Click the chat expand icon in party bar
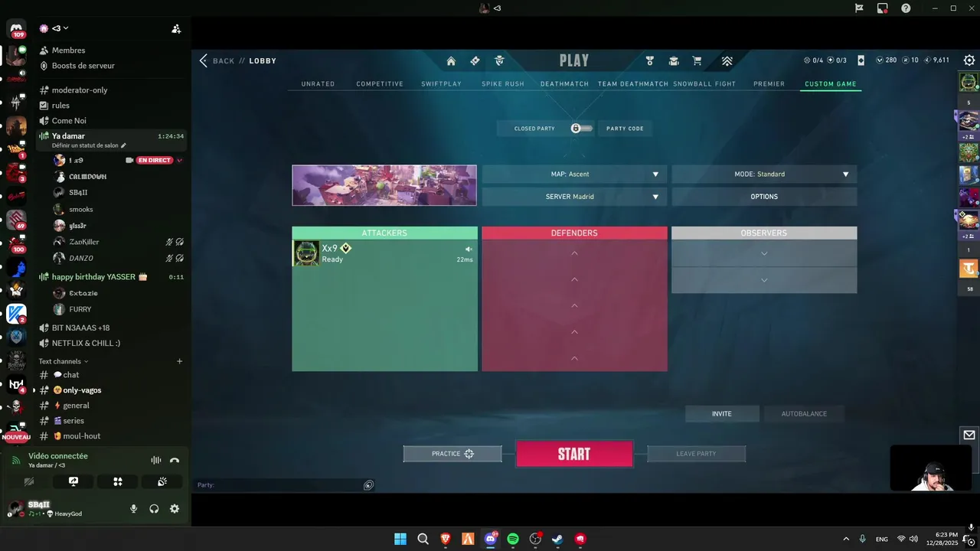This screenshot has width=980, height=551. (x=368, y=485)
